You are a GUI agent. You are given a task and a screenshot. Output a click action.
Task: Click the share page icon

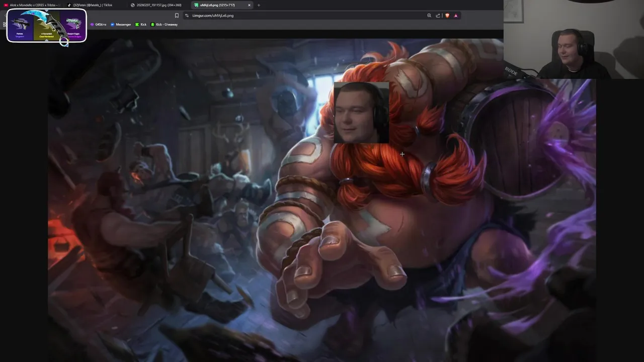pyautogui.click(x=438, y=16)
